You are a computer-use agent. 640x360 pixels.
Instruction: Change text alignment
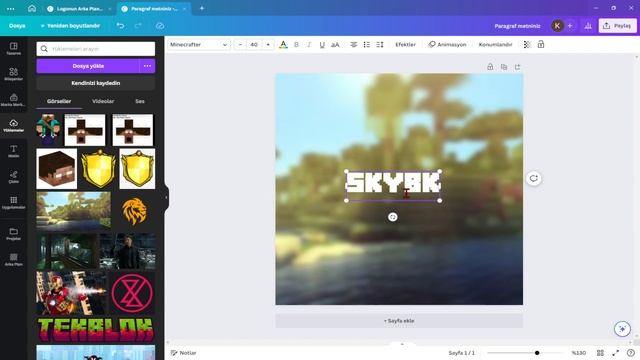click(x=354, y=44)
